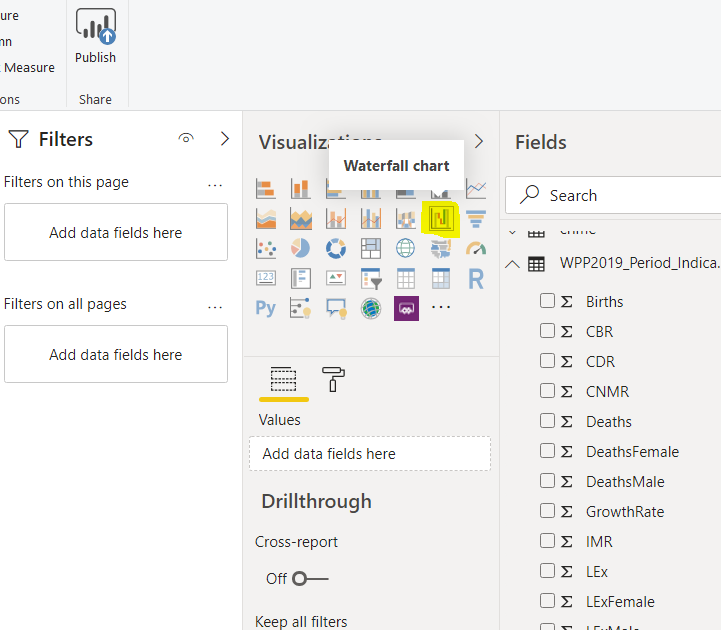Choose the Pie chart visual
Image resolution: width=721 pixels, height=630 pixels.
point(300,248)
